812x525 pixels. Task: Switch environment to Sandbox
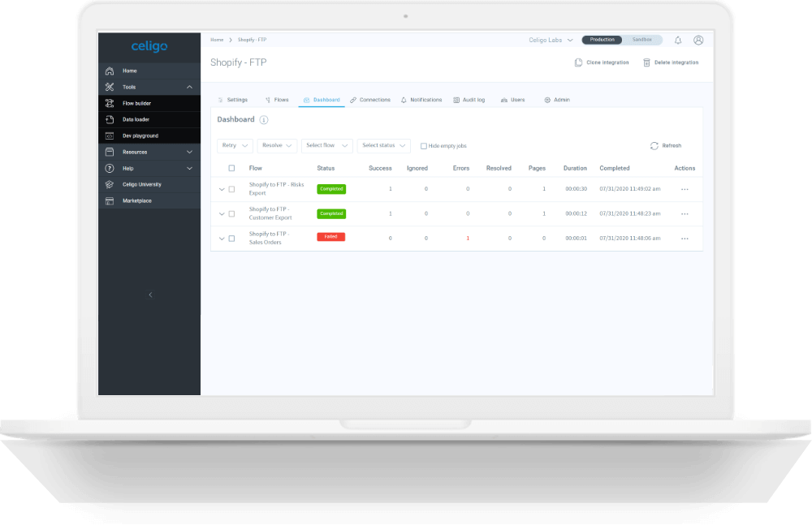pyautogui.click(x=642, y=40)
